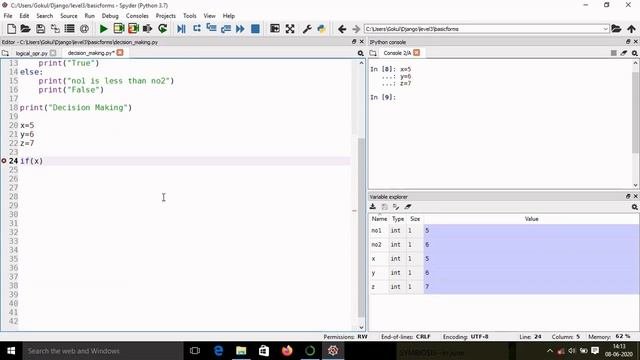Open the file list icon
Screen dimensions: 640x360
[x=69, y=29]
